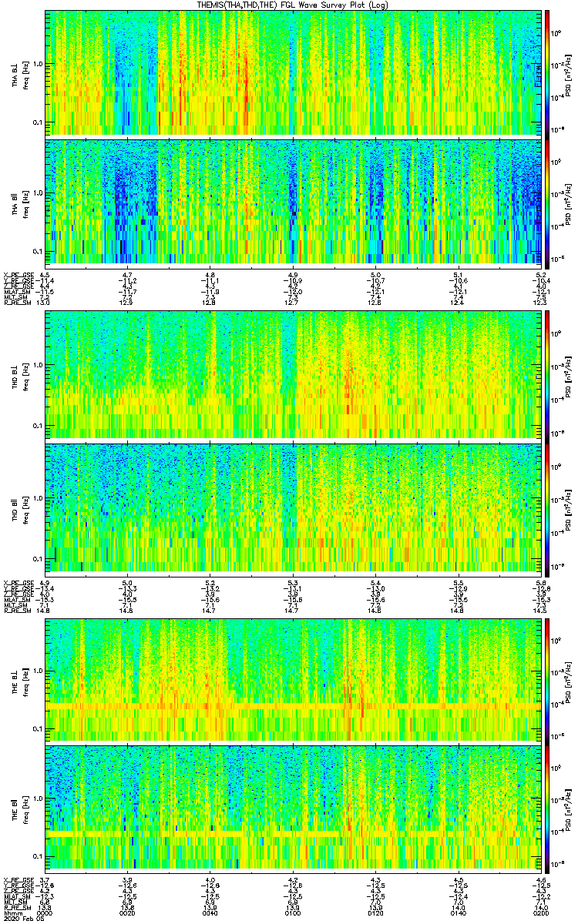Open the THE B-parallel spectrogram panel
This screenshot has height=924, width=578.
[x=293, y=808]
